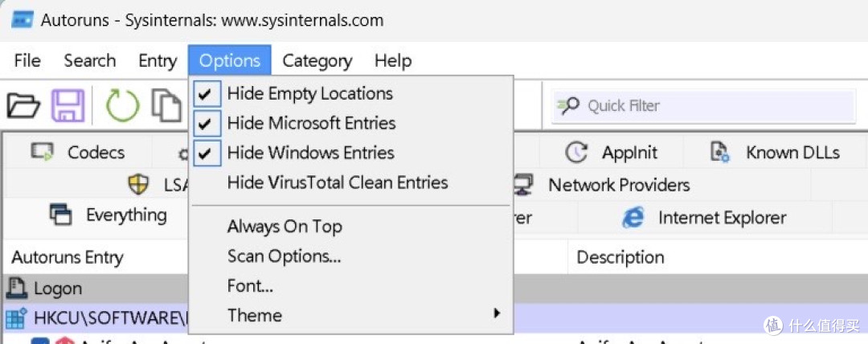Sort by Autoruns Entry column header

pyautogui.click(x=68, y=257)
